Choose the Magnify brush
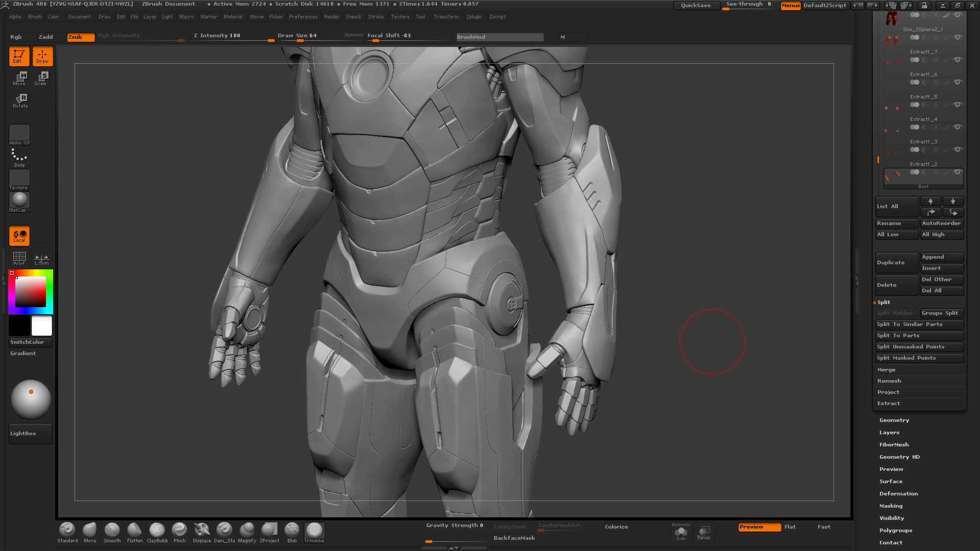The image size is (980, 551). click(247, 533)
